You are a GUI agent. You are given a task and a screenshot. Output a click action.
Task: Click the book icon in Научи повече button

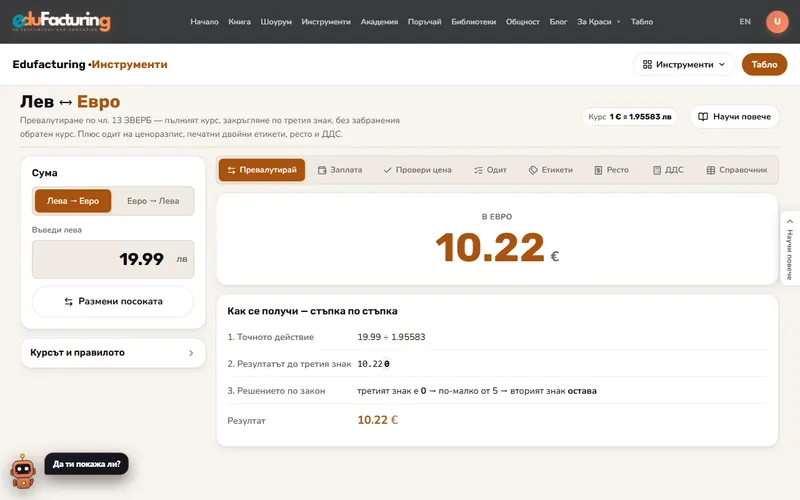(703, 116)
